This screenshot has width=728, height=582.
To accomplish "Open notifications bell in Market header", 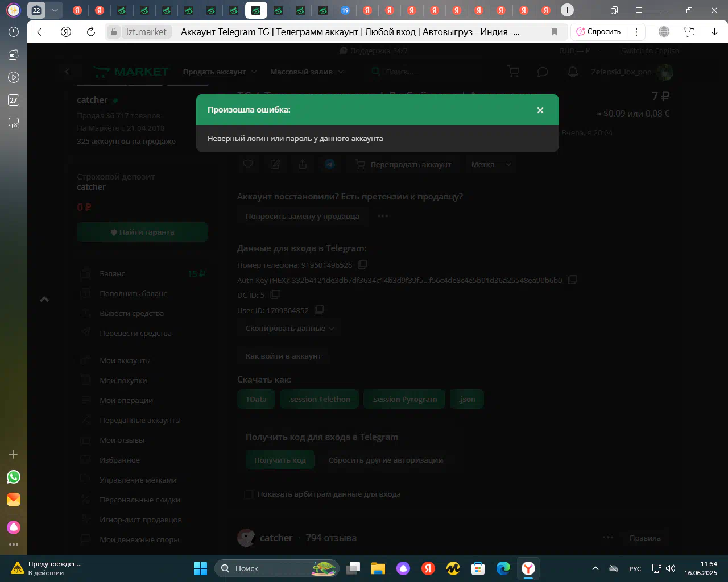I will point(573,72).
